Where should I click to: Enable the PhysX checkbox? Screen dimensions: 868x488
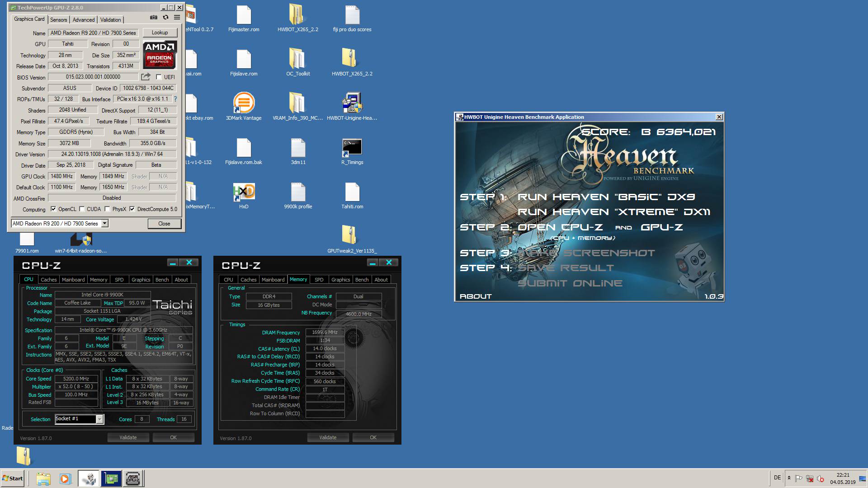tap(107, 209)
